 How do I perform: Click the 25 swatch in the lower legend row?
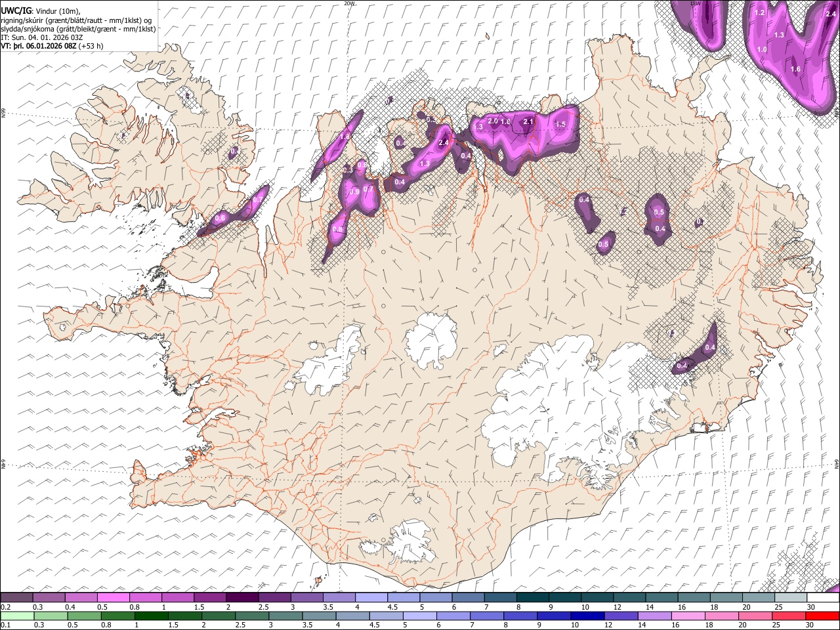click(789, 616)
